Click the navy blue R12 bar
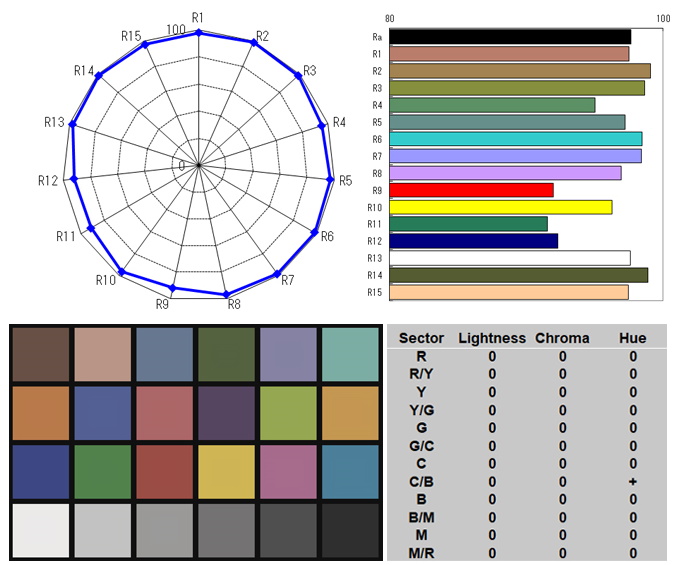The height and width of the screenshot is (565, 675). (474, 241)
